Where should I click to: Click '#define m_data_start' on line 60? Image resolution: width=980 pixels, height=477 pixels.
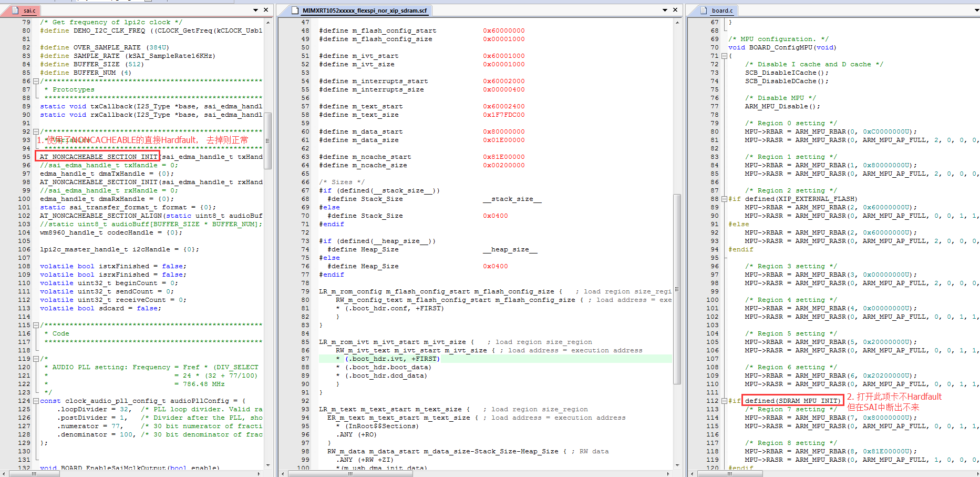(x=361, y=131)
